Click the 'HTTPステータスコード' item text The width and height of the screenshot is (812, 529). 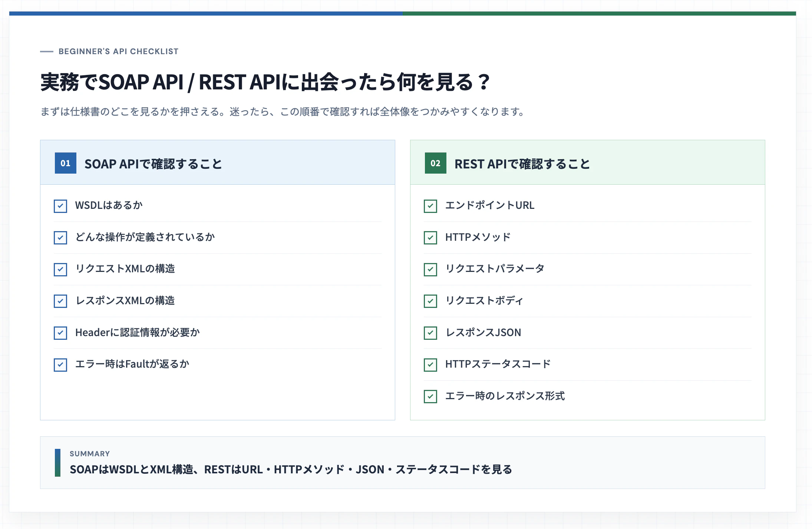click(x=498, y=364)
